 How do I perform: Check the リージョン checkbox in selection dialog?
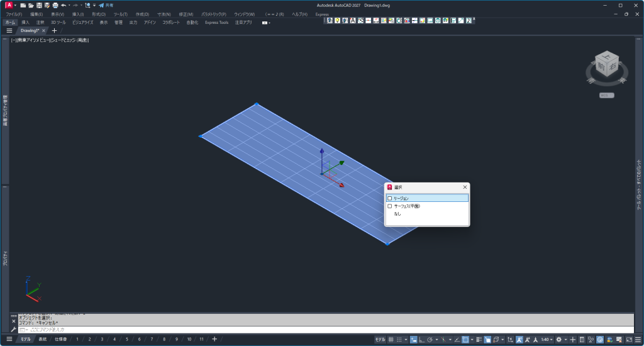pyautogui.click(x=390, y=198)
